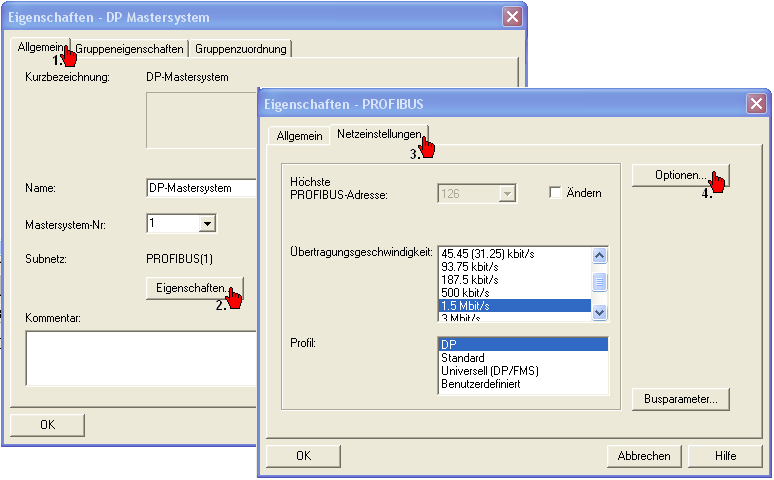The height and width of the screenshot is (480, 774).
Task: Click into the Name input field
Action: (201, 188)
